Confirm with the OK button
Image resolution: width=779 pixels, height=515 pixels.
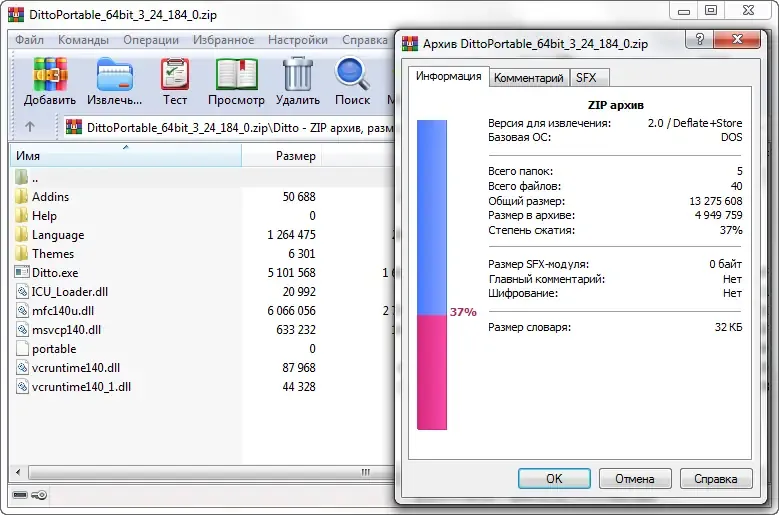[554, 479]
